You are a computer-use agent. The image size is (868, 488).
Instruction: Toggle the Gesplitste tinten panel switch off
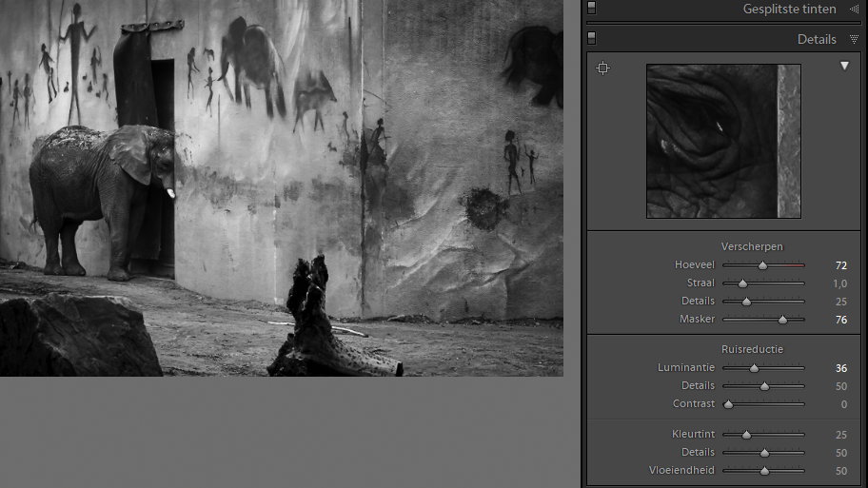click(591, 9)
